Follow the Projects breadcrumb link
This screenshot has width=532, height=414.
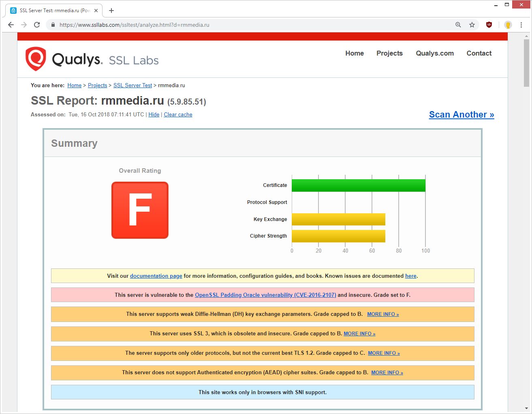tap(98, 85)
